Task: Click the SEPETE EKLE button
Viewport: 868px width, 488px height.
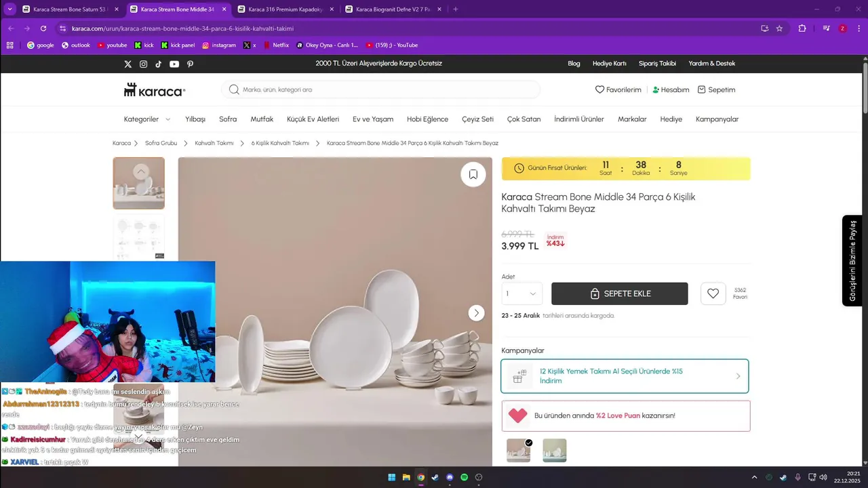Action: coord(620,293)
